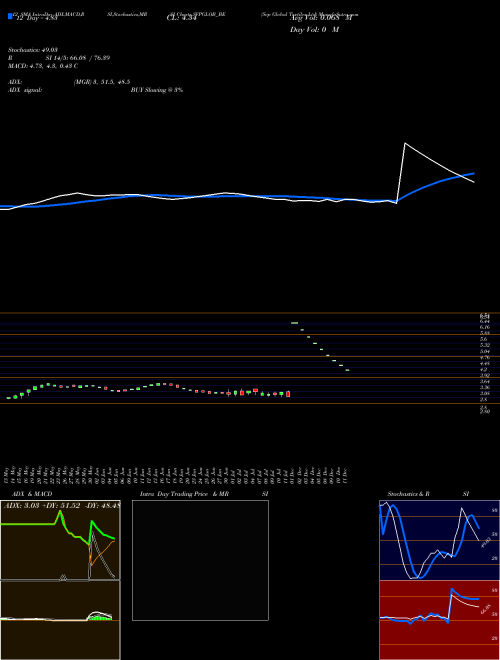Click the empty intraday trading price chart box
Screen dimensions: 500x660
[x=200, y=560]
